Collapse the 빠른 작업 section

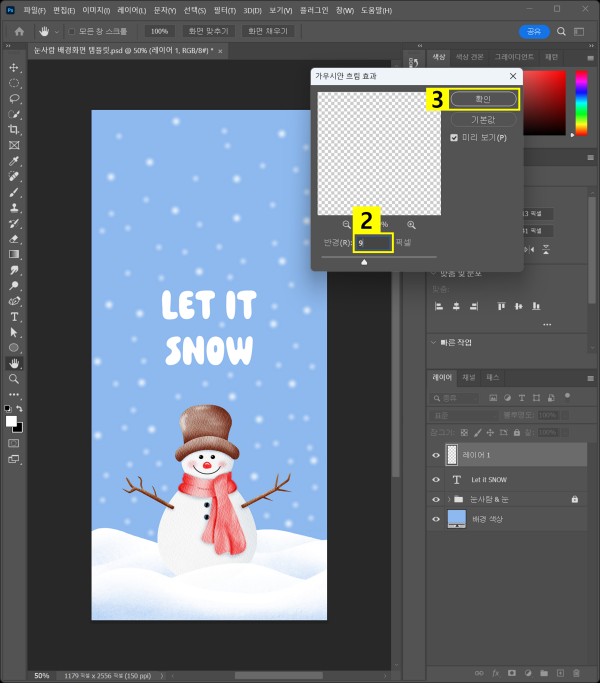(x=434, y=342)
